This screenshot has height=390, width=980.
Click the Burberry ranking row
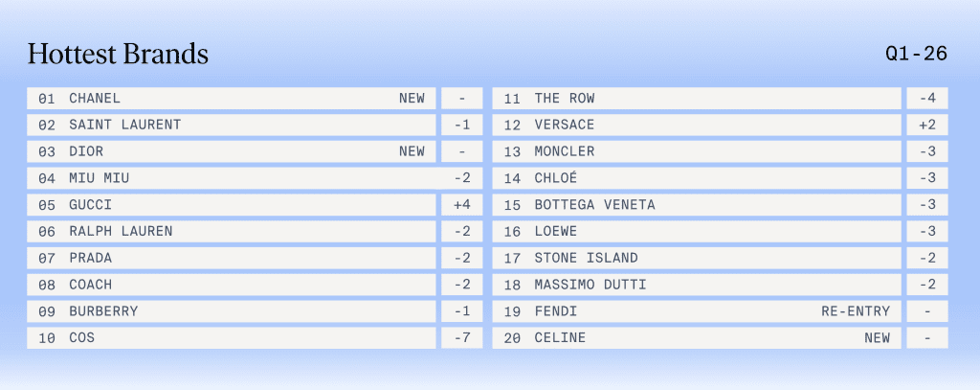231,311
